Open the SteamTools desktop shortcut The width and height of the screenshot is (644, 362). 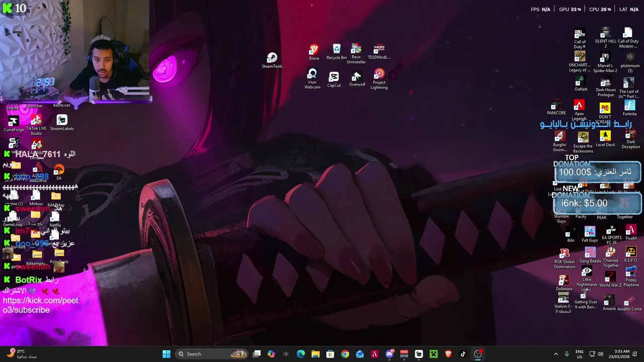pyautogui.click(x=272, y=60)
